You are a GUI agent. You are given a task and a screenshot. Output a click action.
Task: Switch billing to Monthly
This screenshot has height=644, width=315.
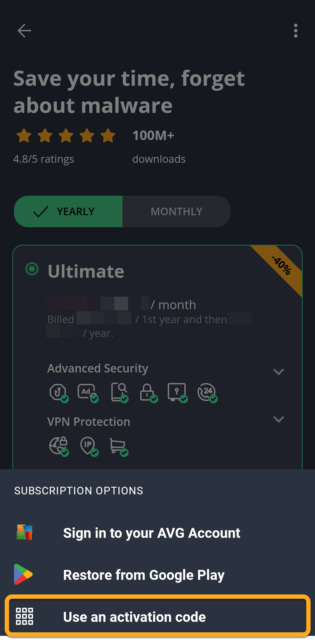tap(176, 211)
